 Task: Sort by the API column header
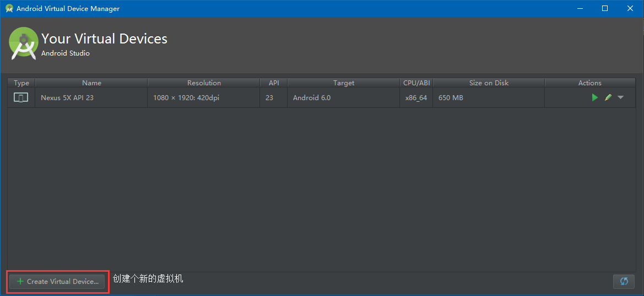click(x=274, y=83)
